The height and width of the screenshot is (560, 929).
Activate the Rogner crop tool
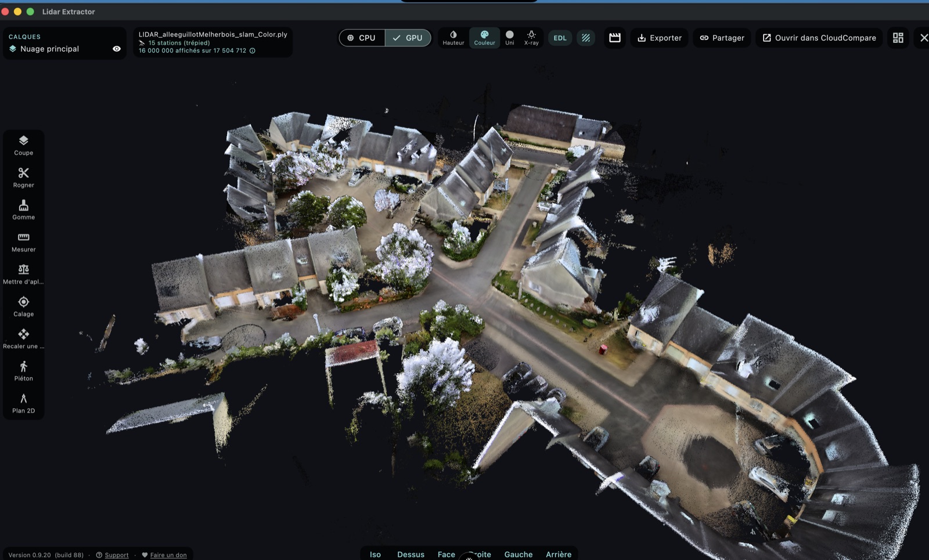point(23,178)
